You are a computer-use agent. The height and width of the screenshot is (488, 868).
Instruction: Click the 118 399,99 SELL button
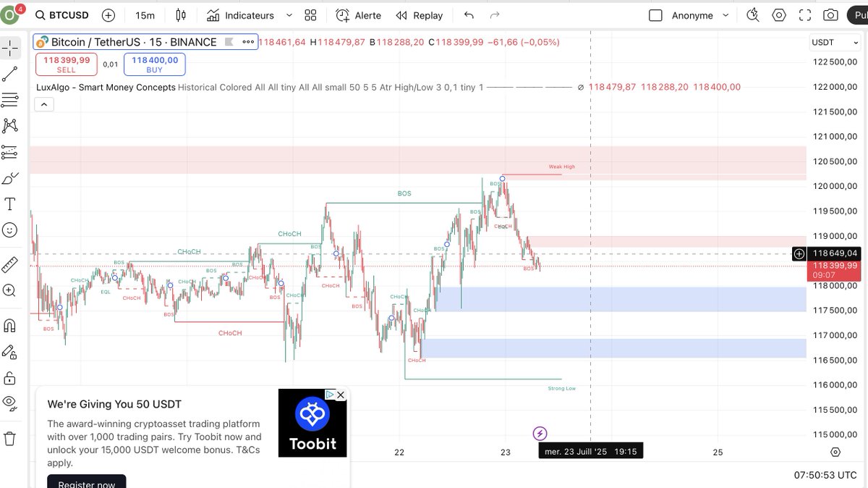point(67,64)
